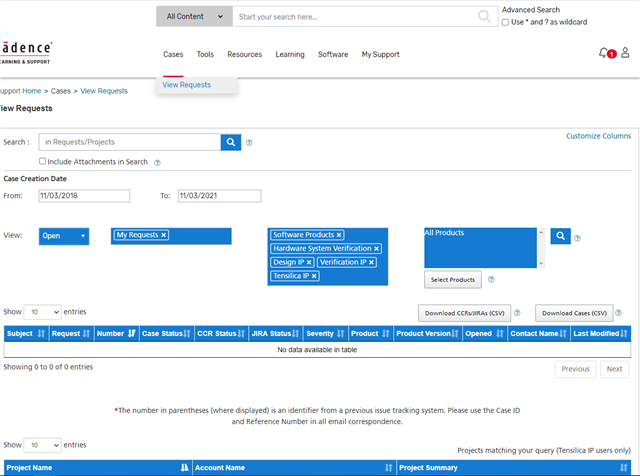This screenshot has width=640, height=476.
Task: Click the From date input field
Action: (84, 196)
